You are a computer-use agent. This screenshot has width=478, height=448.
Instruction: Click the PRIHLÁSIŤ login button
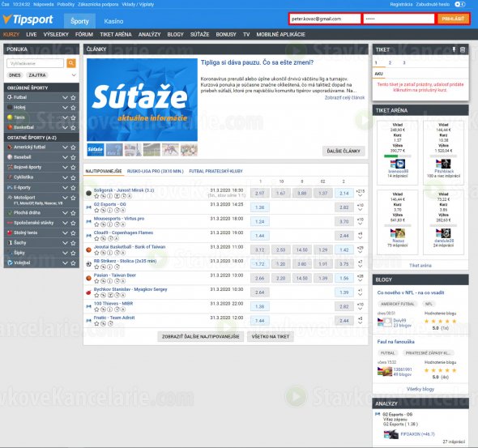pyautogui.click(x=453, y=19)
